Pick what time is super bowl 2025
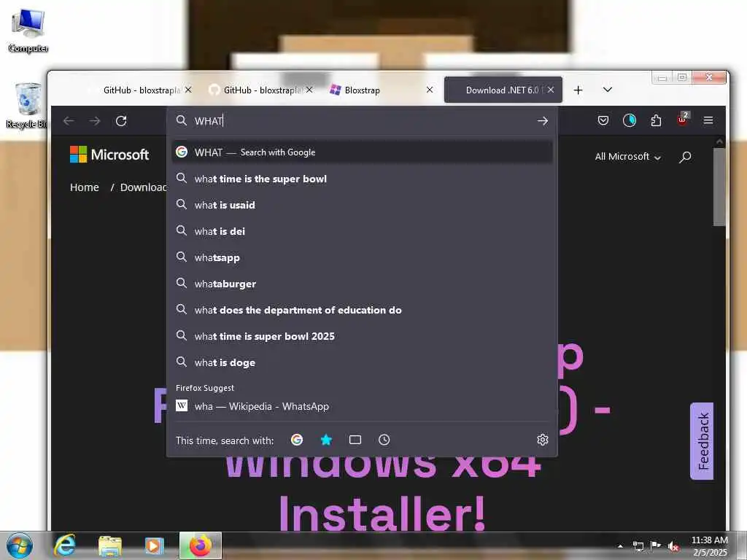Viewport: 747px width, 560px height. (362, 335)
